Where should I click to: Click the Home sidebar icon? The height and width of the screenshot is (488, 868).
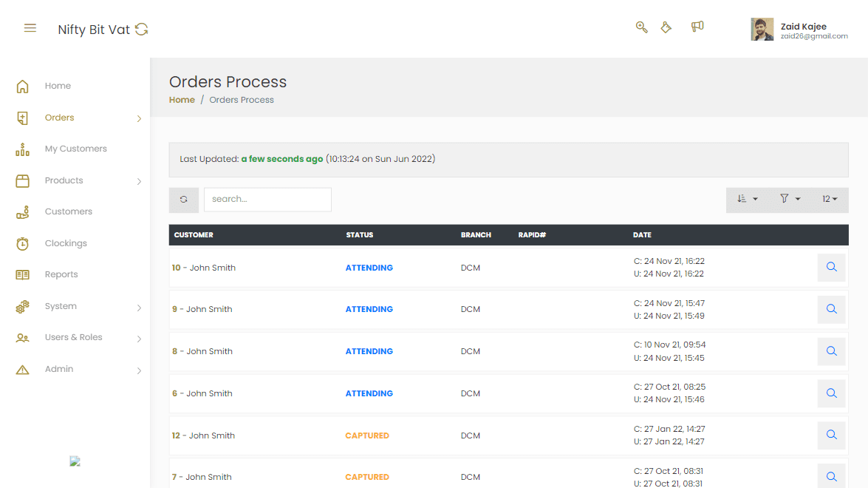tap(23, 87)
